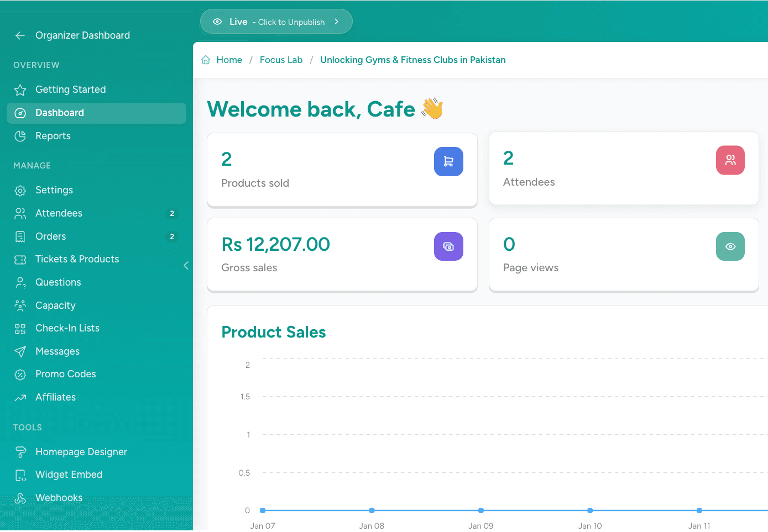
Task: Click the Jan 10 chart data point
Action: 590,510
